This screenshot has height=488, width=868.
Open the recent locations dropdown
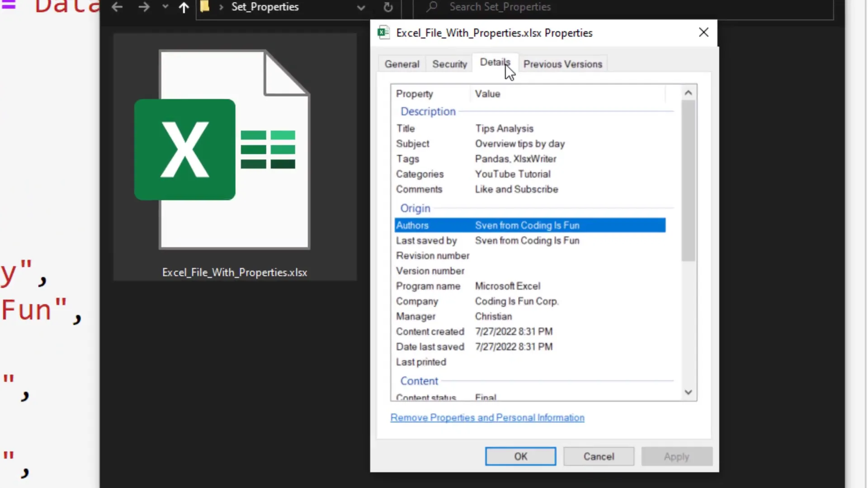coord(165,7)
